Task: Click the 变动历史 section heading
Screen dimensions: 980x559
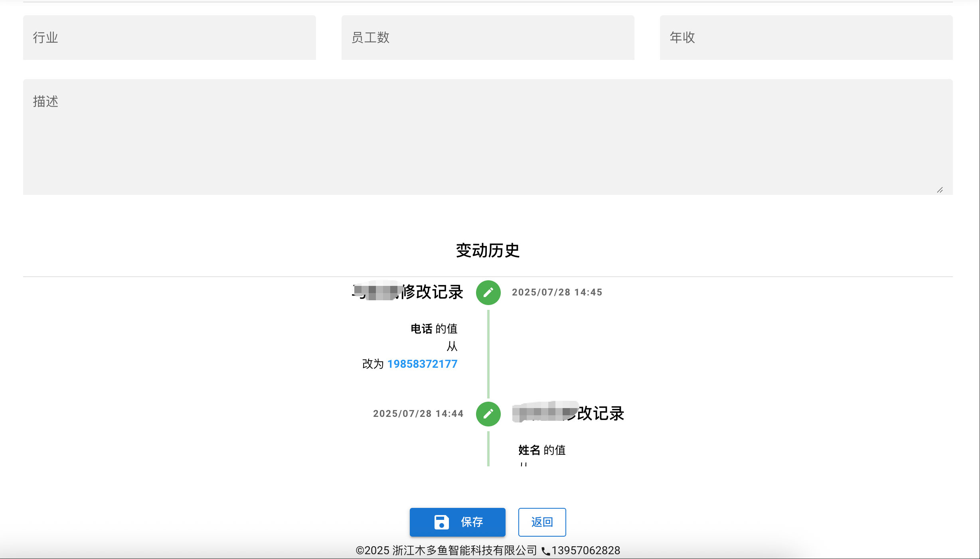Action: pyautogui.click(x=488, y=251)
